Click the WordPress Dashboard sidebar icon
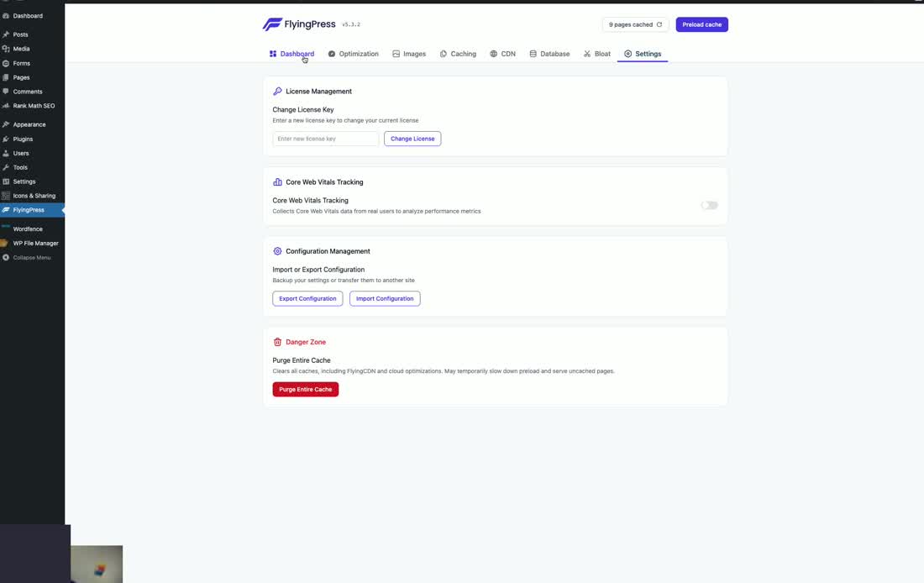Viewport: 924px width, 583px height. tap(6, 16)
